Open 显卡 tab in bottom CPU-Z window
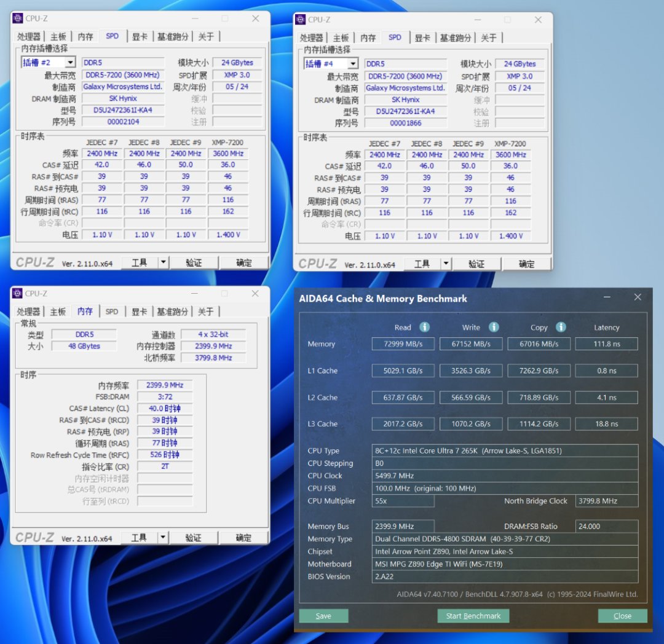 140,312
